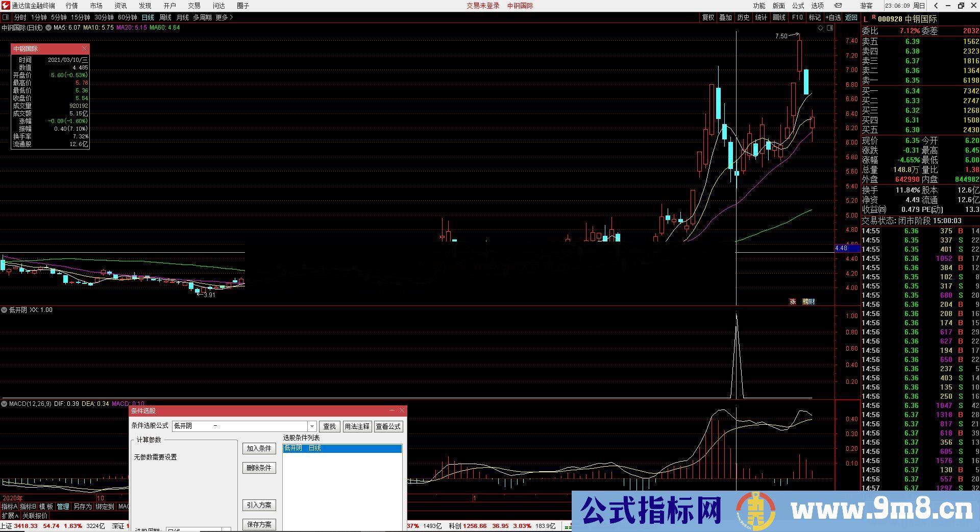Open the 条件选股公式 formula dropdown
Viewport: 980px width, 532px height.
(312, 426)
